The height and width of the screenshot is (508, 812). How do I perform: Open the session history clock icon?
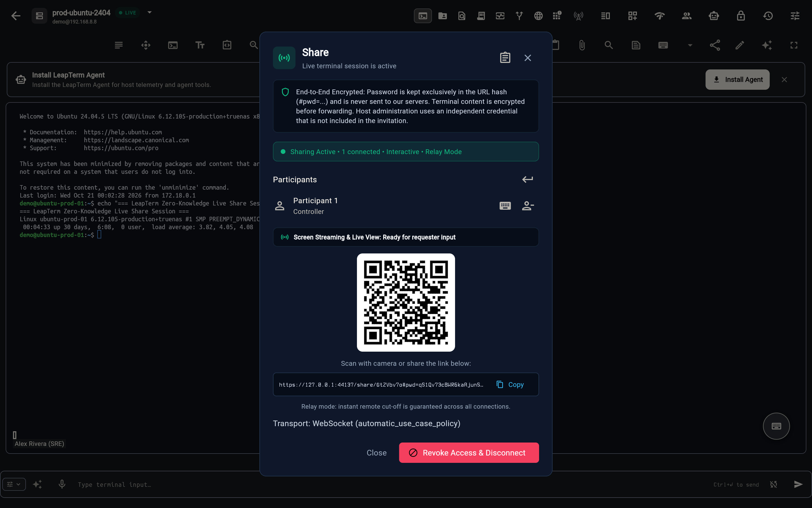[768, 16]
